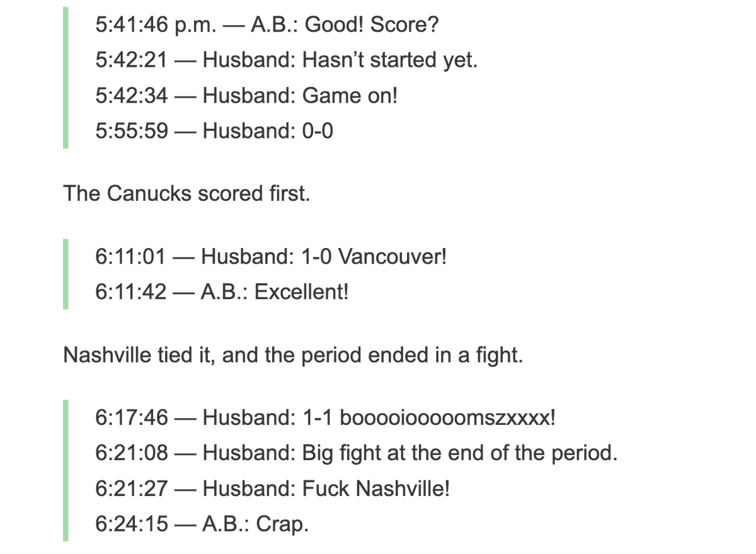This screenshot has height=554, width=756.
Task: Select the 'Hasn't started yet.' message line
Action: pos(287,60)
